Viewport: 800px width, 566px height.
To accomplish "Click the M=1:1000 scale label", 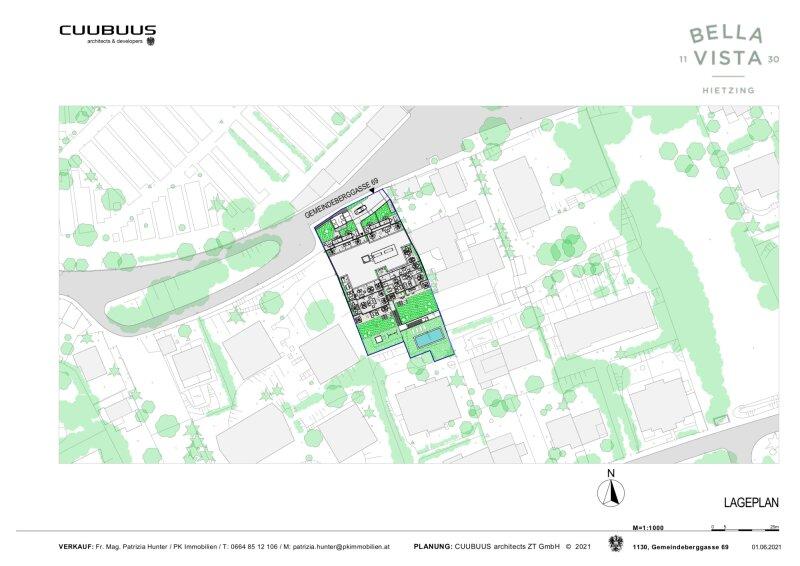I will pyautogui.click(x=650, y=526).
